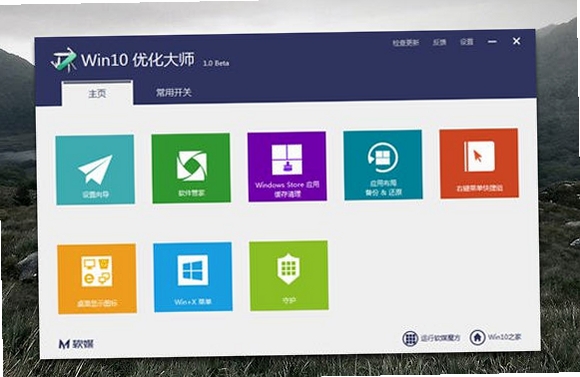Click the Win10之家 text link

click(x=505, y=337)
